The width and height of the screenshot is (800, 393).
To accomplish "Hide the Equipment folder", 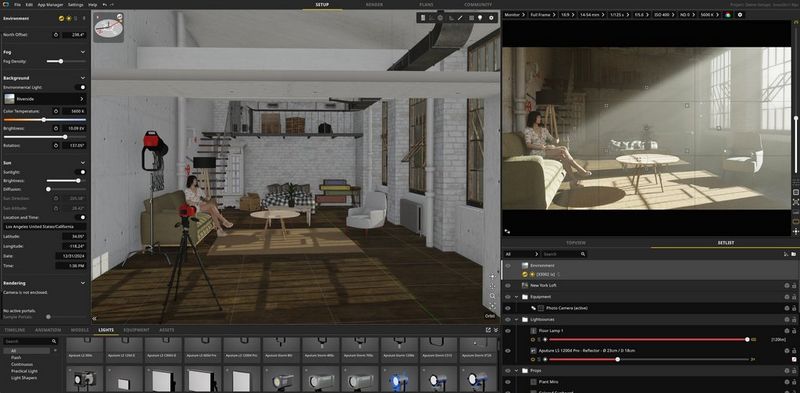I will [508, 297].
